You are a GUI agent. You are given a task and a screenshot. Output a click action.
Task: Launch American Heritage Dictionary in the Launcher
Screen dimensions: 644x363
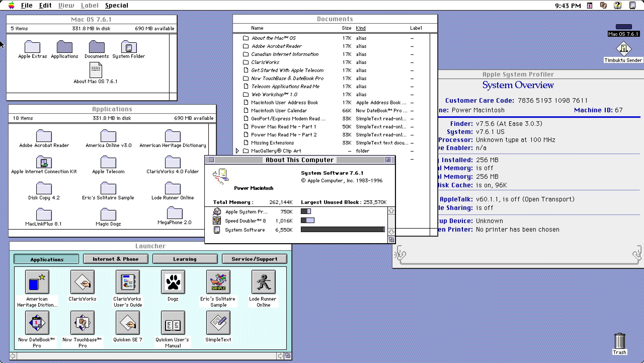pos(36,282)
